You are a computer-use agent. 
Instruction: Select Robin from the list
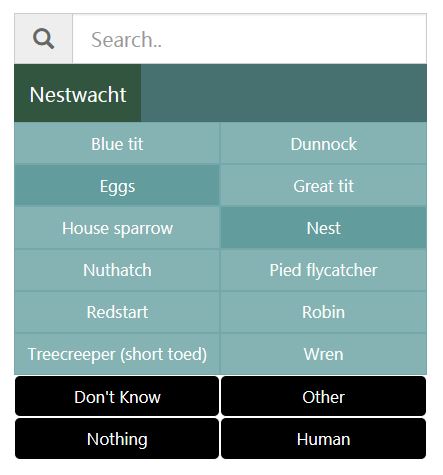pyautogui.click(x=323, y=312)
